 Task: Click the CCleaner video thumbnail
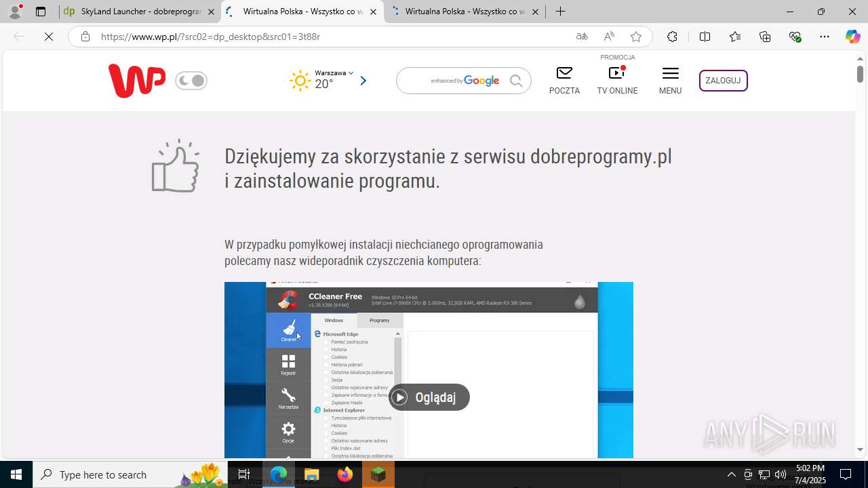pos(429,370)
